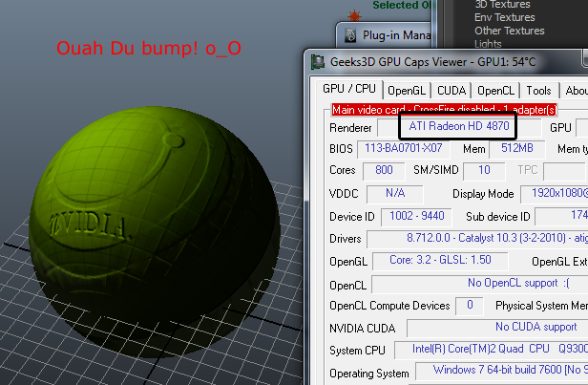Open the GPU / CPU tab
This screenshot has width=588, height=385.
349,89
